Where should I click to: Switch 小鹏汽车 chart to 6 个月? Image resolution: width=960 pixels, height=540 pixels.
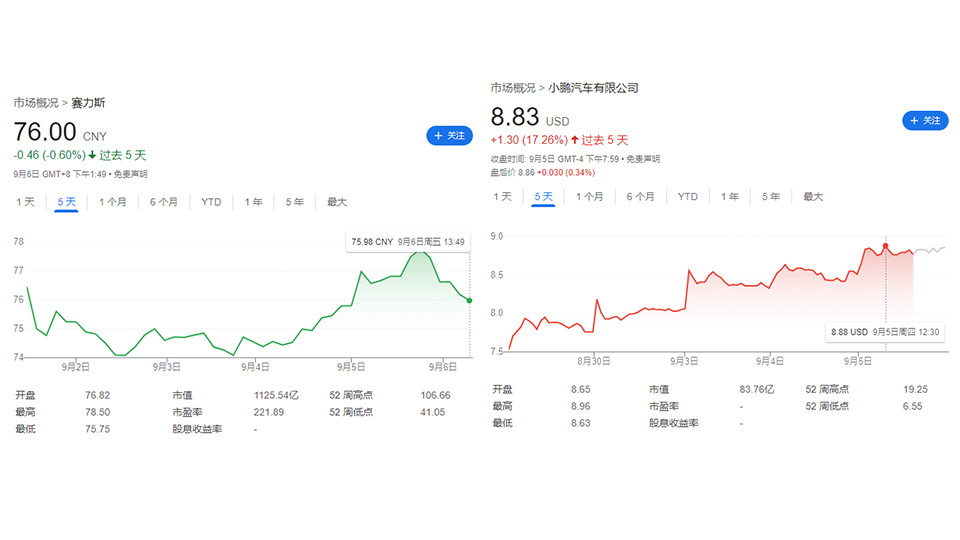[640, 197]
